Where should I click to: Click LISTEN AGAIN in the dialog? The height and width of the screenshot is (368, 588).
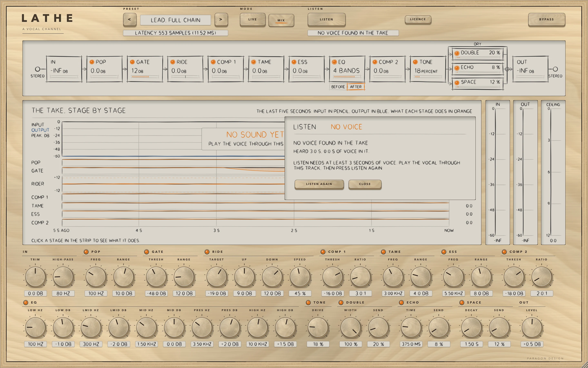(319, 184)
